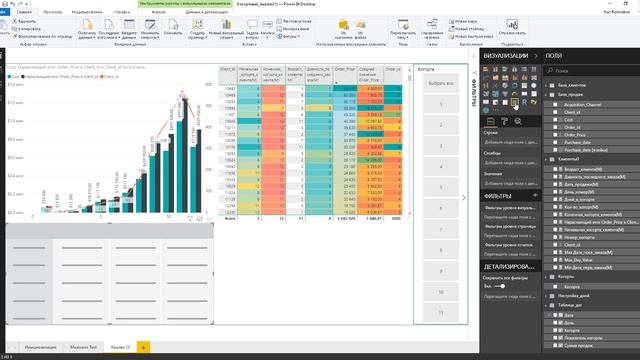Check the Order_Price field checkbox
This screenshot has width=640, height=360.
[555, 135]
